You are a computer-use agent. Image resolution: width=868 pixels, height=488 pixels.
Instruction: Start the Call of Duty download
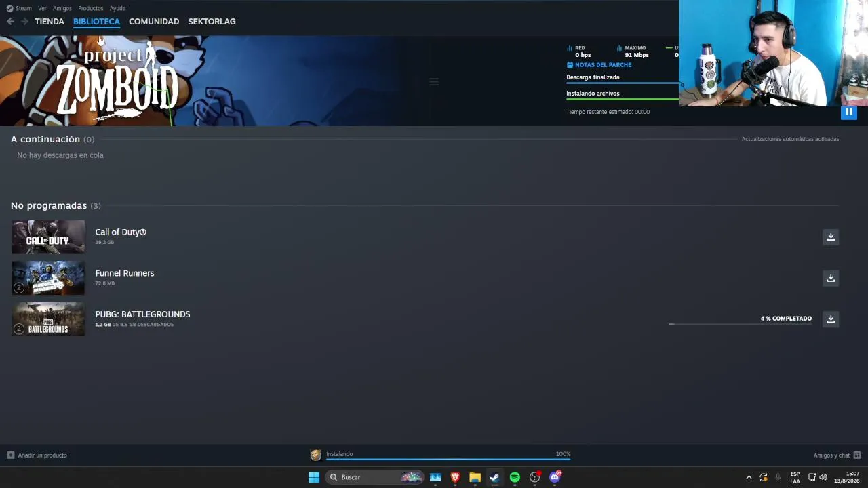[x=831, y=237]
